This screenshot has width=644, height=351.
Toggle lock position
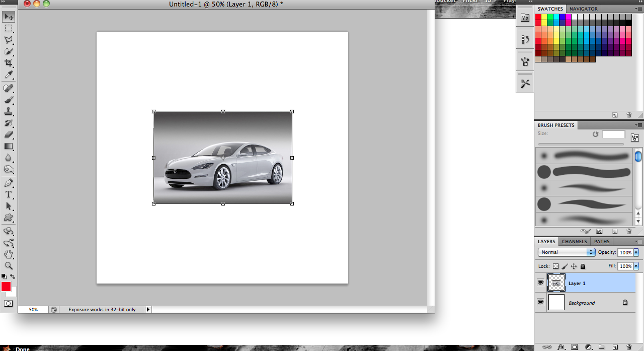[574, 266]
